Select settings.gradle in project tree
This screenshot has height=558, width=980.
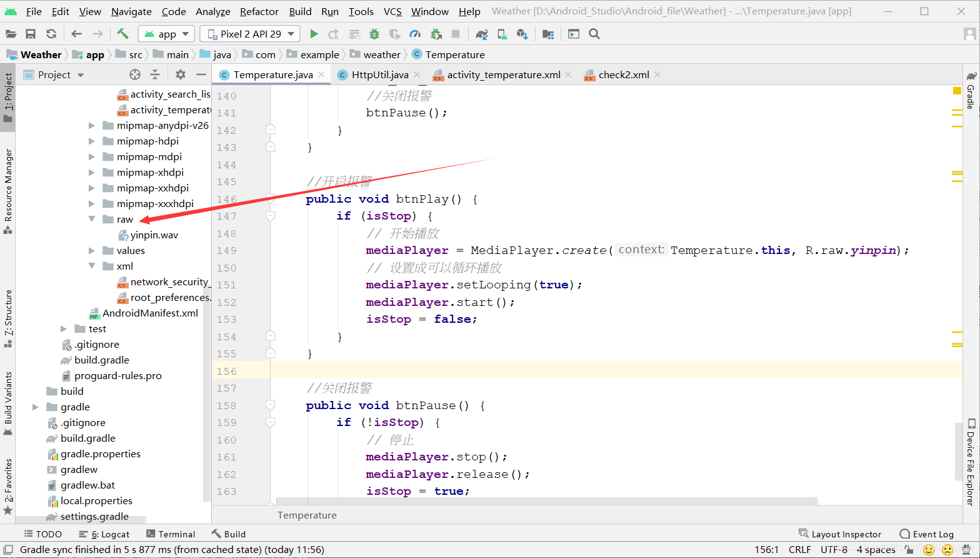pyautogui.click(x=94, y=516)
